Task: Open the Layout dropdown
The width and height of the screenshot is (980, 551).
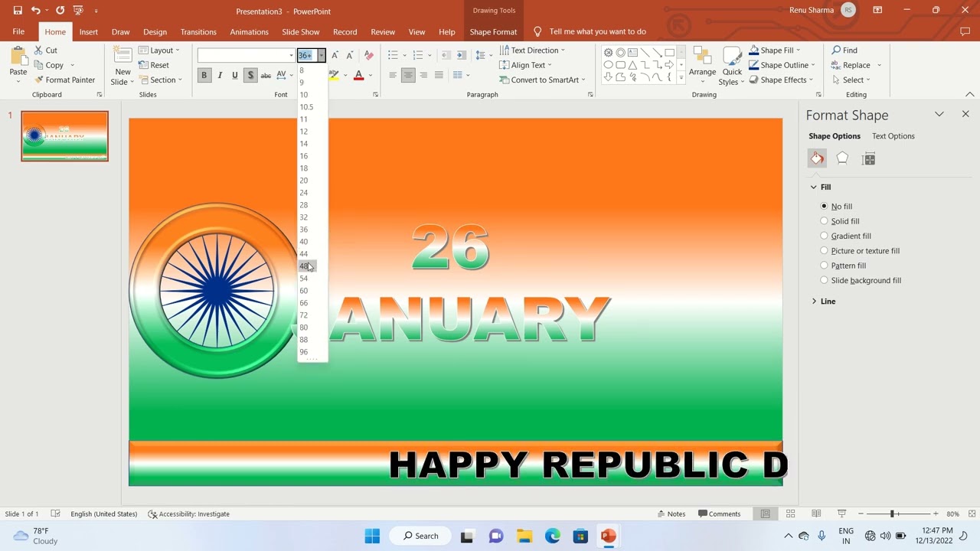Action: (x=159, y=51)
